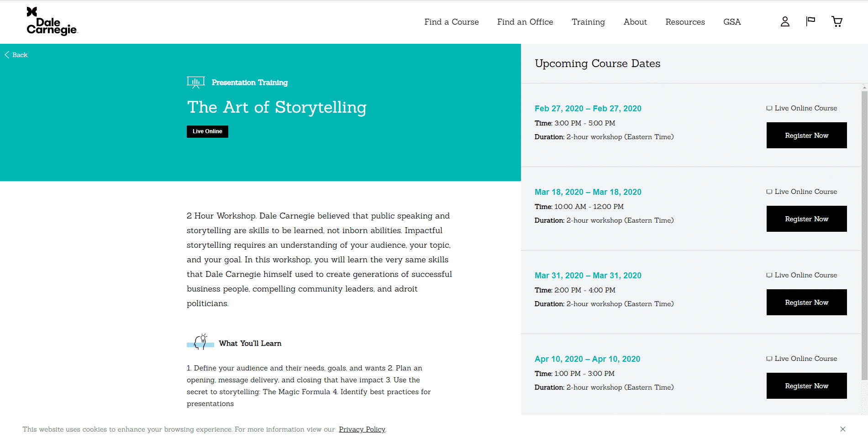
Task: Click Mar 18, 2020 course date heading
Action: click(x=588, y=192)
